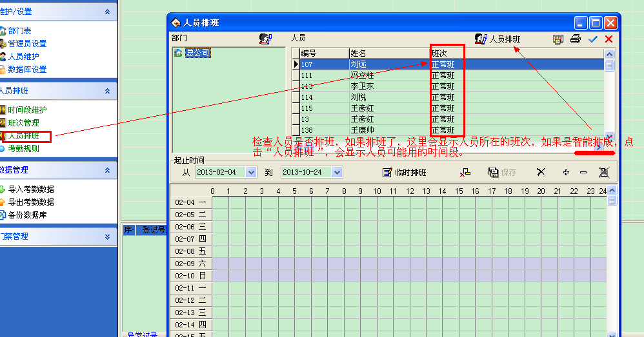Screen dimensions: 644x337
Task: Click the minus icon in the time toolbar
Action: (x=583, y=173)
